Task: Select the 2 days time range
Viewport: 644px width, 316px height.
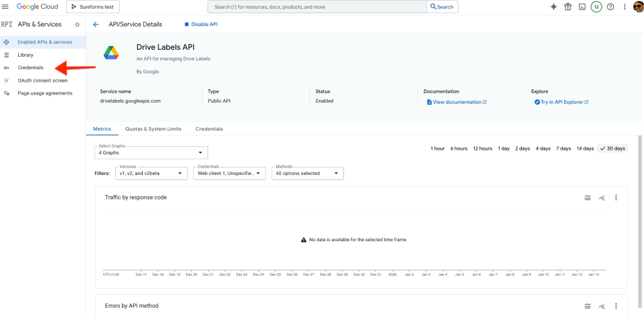Action: point(523,149)
